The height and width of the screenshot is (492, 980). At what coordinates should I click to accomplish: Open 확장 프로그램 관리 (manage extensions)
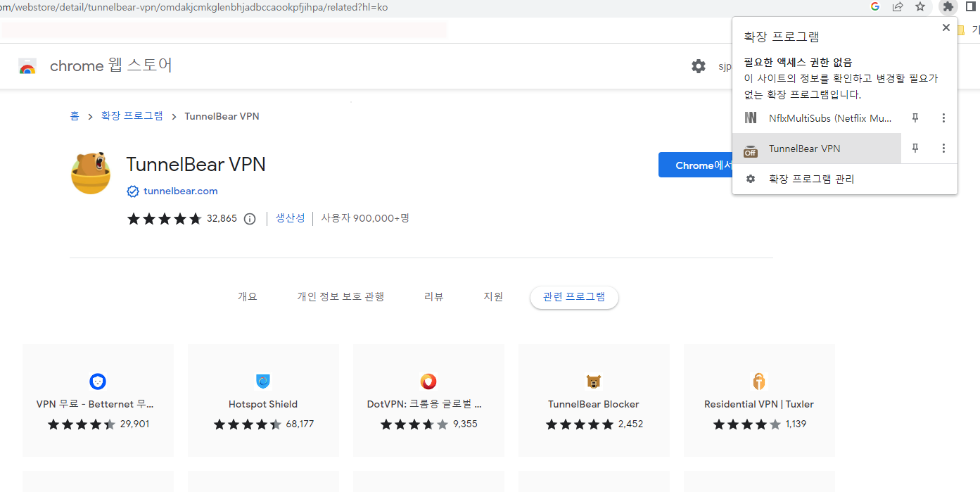click(845, 179)
